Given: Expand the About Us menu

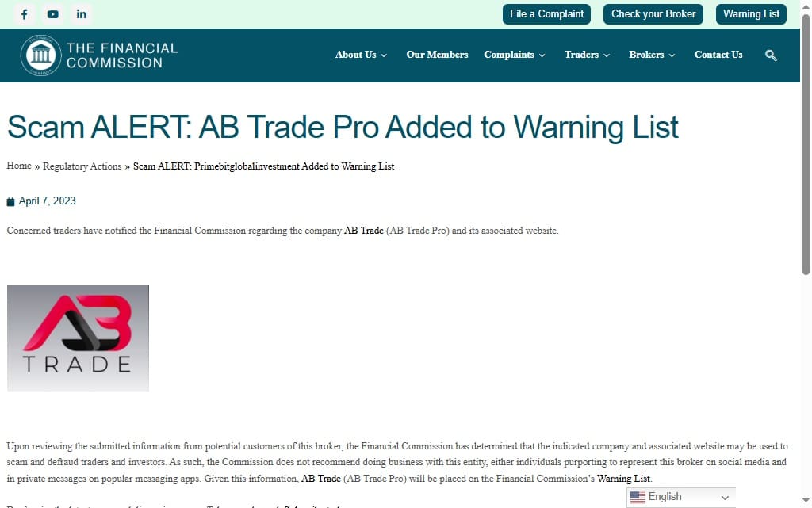Looking at the screenshot, I should [x=361, y=55].
